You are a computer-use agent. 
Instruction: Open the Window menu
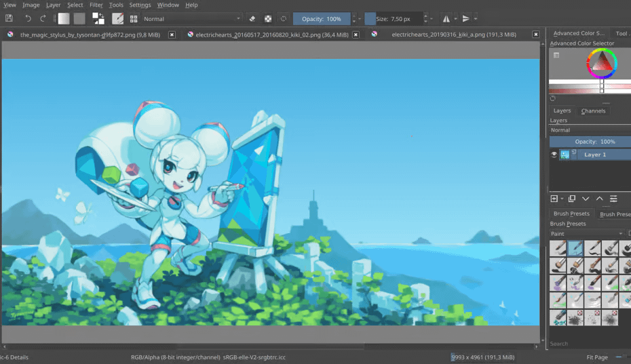click(x=168, y=5)
